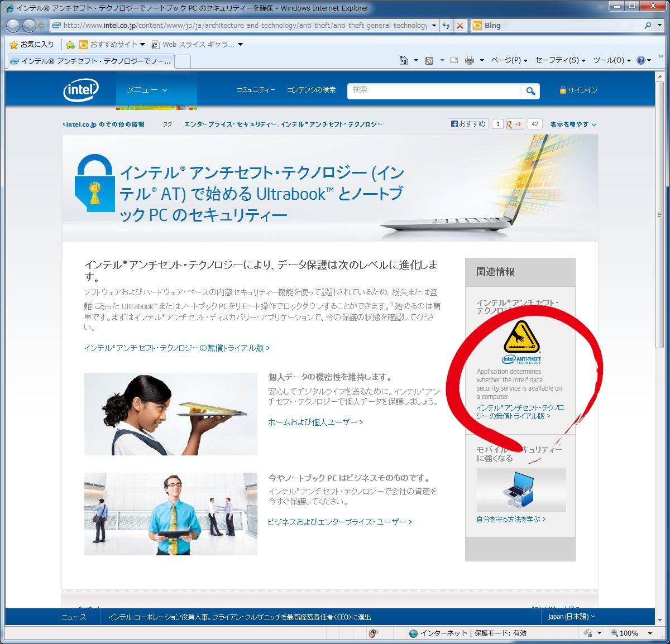Open the Print options dropdown arrow
This screenshot has height=644, width=670.
tap(482, 60)
